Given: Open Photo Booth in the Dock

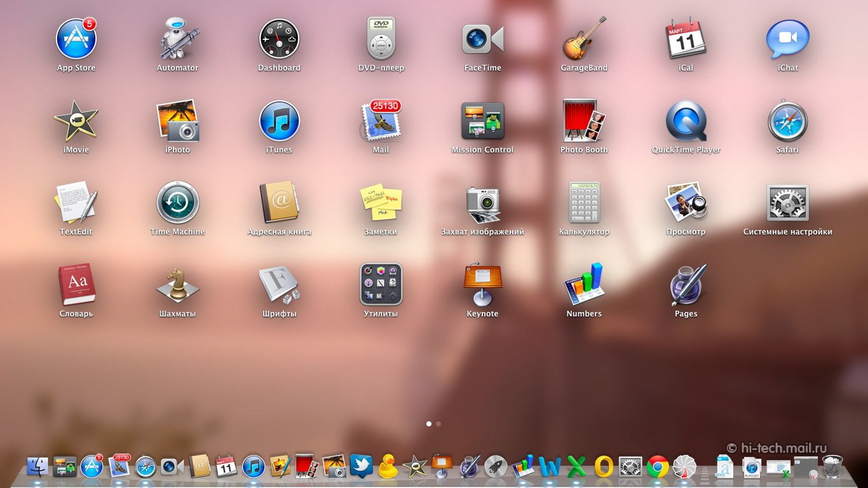Looking at the screenshot, I should coord(307,466).
